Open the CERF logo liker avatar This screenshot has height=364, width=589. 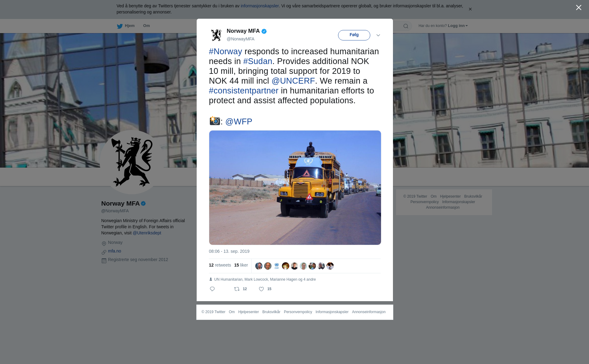(x=277, y=266)
